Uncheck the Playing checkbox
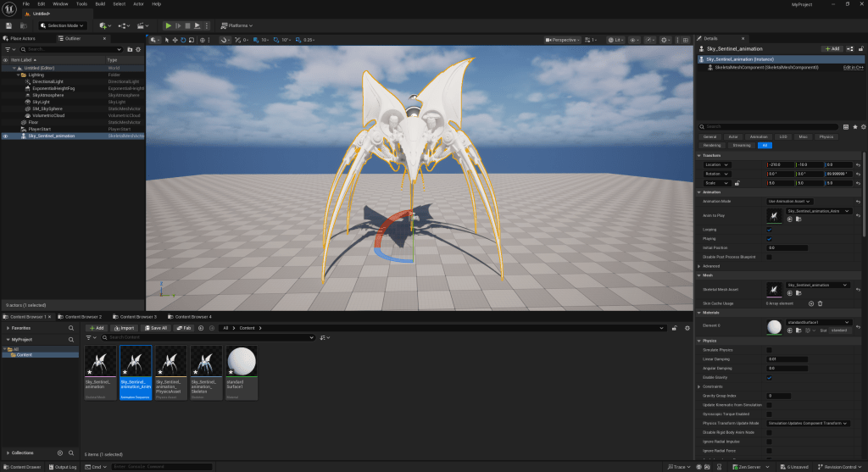868x472 pixels. point(769,238)
